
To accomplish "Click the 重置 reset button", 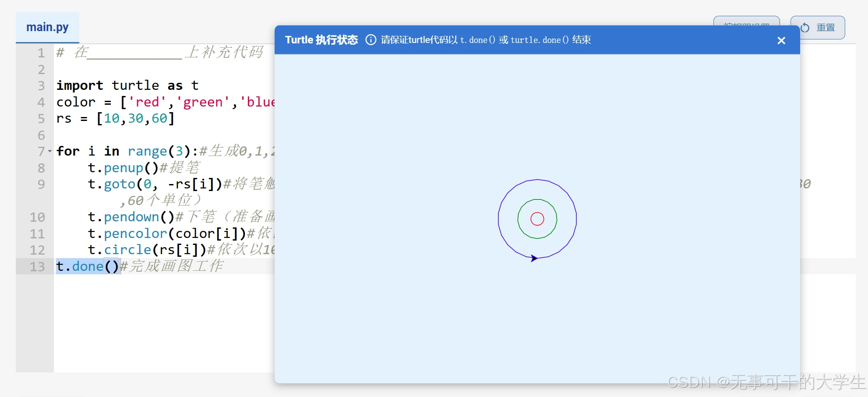I will 817,27.
